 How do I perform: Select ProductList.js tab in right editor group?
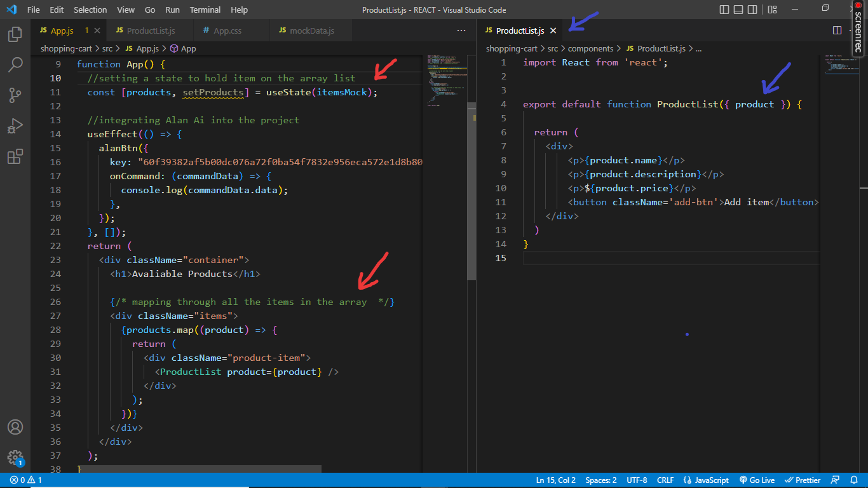[x=520, y=30]
